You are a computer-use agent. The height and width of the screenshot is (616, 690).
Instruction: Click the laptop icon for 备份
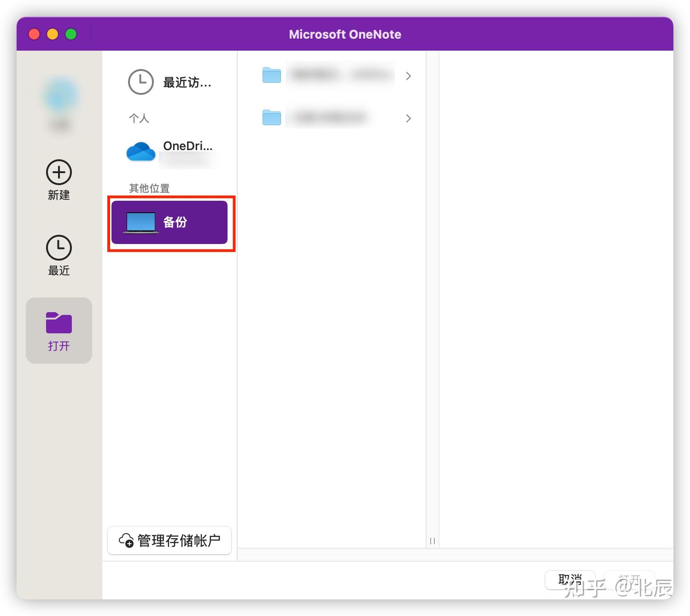(x=141, y=222)
